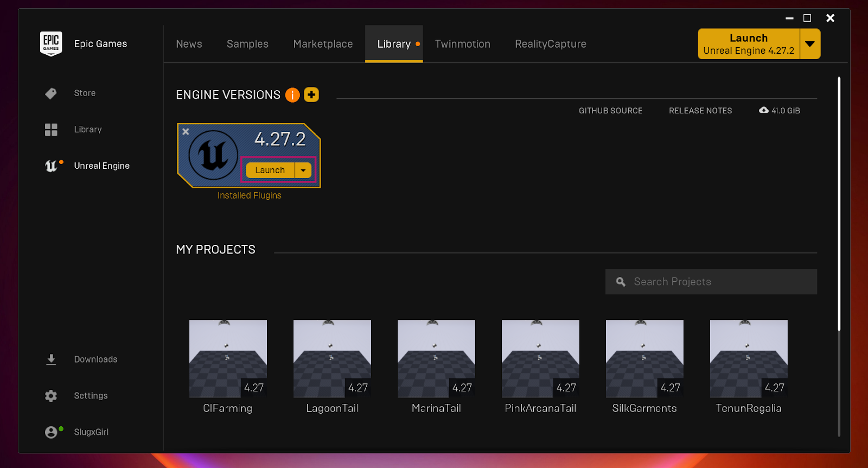Click the Unreal Engine logo in sidebar
868x468 pixels.
click(x=51, y=166)
